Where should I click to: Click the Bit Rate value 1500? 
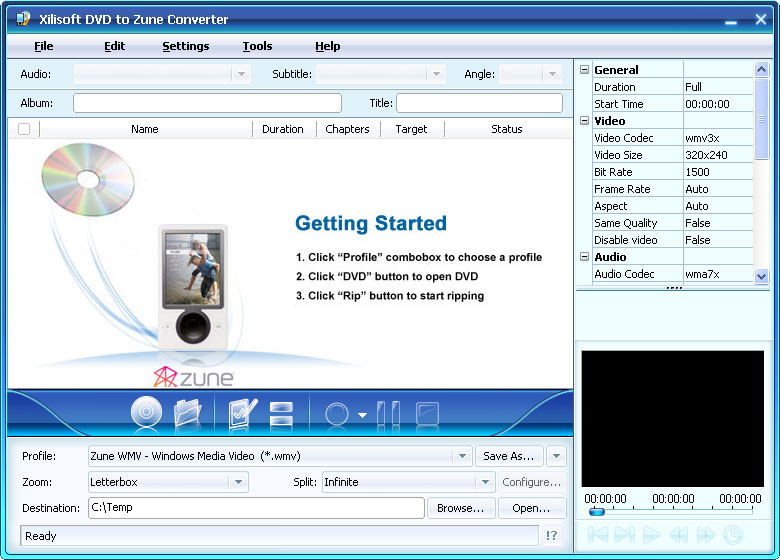[718, 172]
